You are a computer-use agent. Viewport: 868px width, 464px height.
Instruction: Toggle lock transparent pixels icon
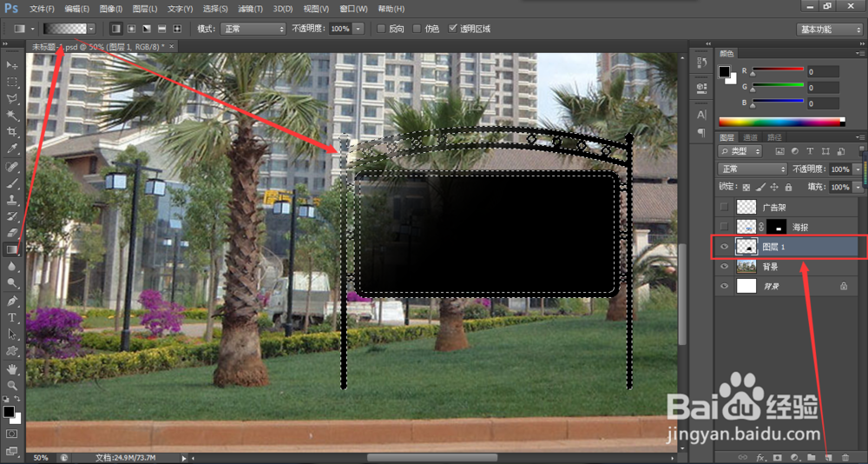746,188
